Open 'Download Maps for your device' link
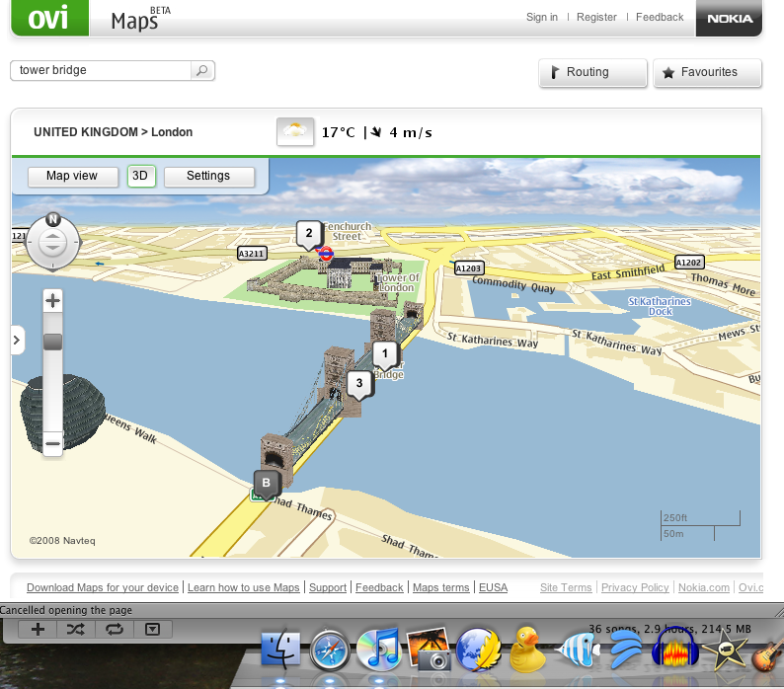The height and width of the screenshot is (689, 784). (x=103, y=587)
